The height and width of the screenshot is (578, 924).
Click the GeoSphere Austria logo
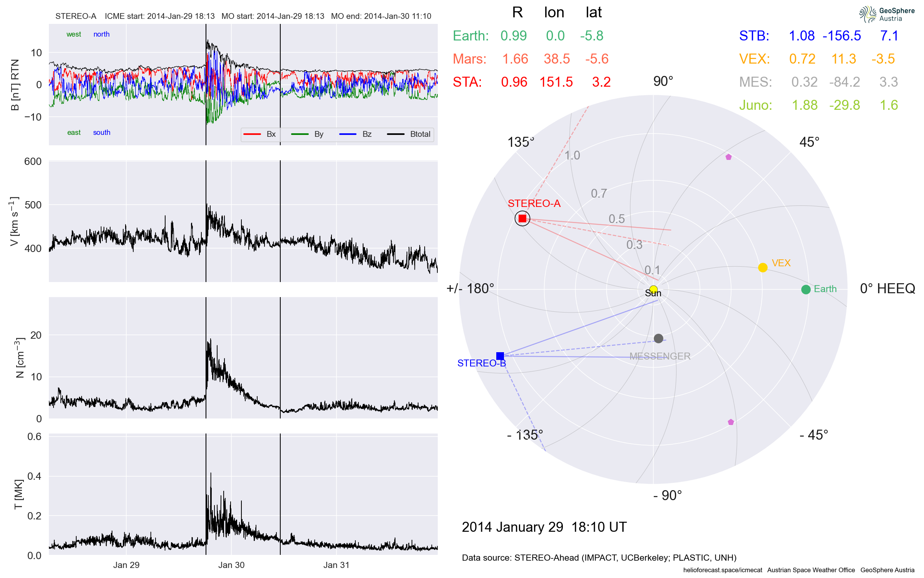[x=887, y=15]
